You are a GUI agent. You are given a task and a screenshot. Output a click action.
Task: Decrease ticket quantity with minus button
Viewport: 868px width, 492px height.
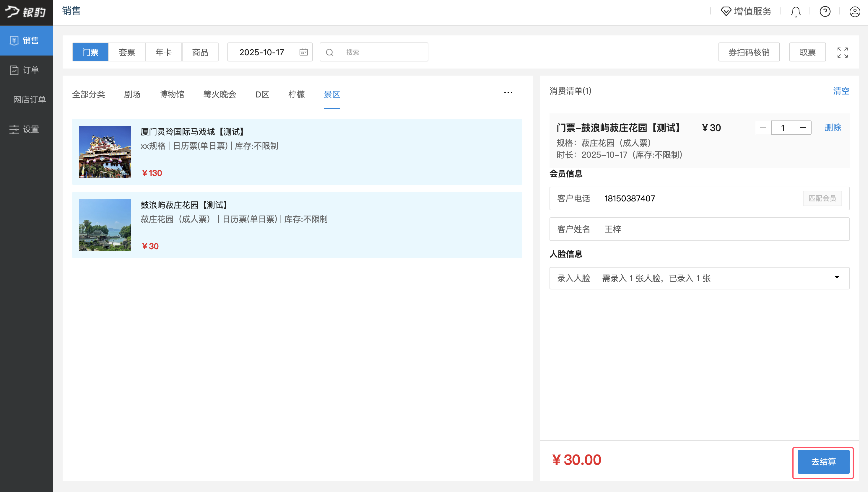click(763, 128)
